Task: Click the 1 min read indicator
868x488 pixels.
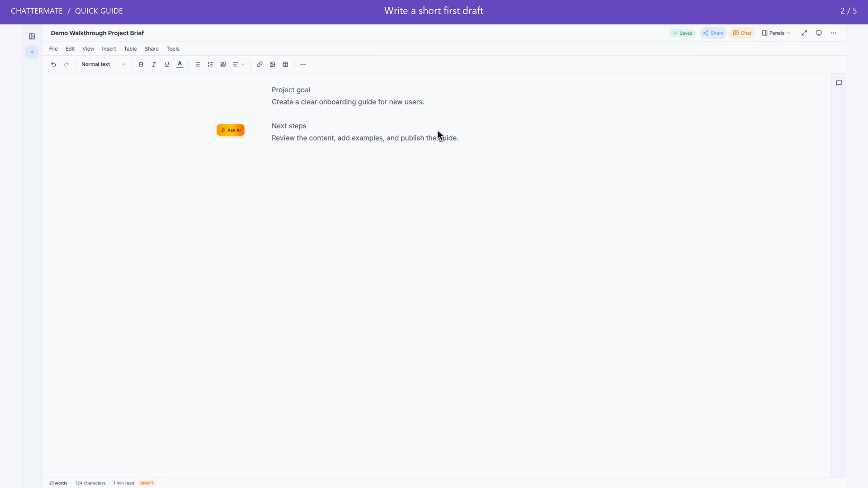Action: pos(124,483)
